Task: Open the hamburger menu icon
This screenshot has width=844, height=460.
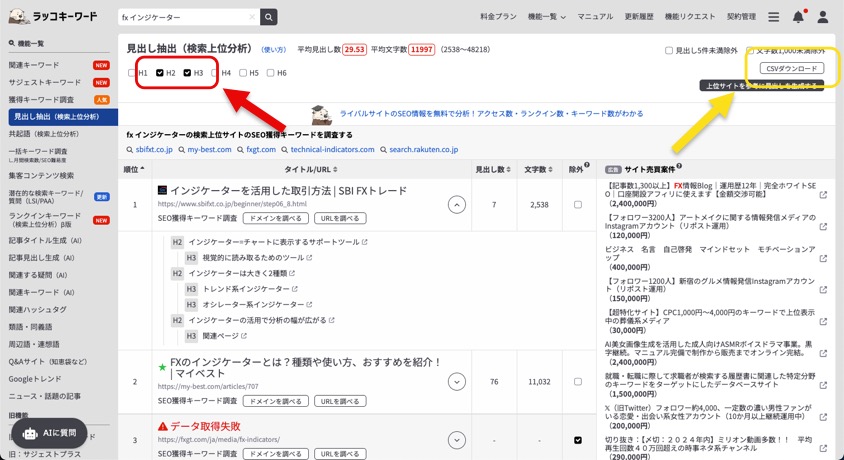Action: (773, 17)
